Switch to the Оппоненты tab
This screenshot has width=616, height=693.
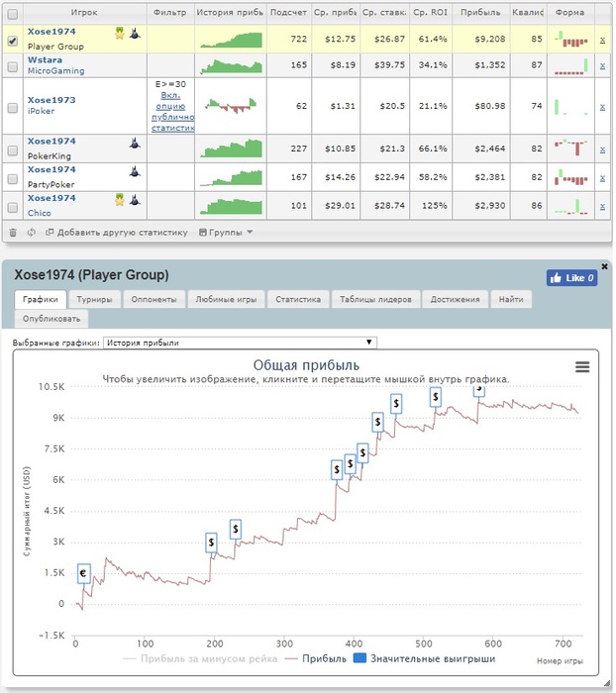tap(154, 299)
